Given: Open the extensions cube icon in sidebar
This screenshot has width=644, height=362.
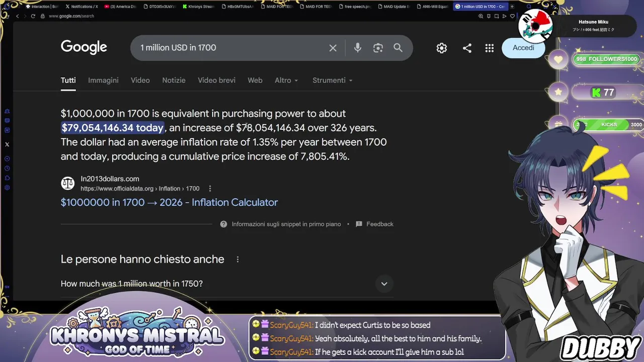Looking at the screenshot, I should [x=7, y=177].
